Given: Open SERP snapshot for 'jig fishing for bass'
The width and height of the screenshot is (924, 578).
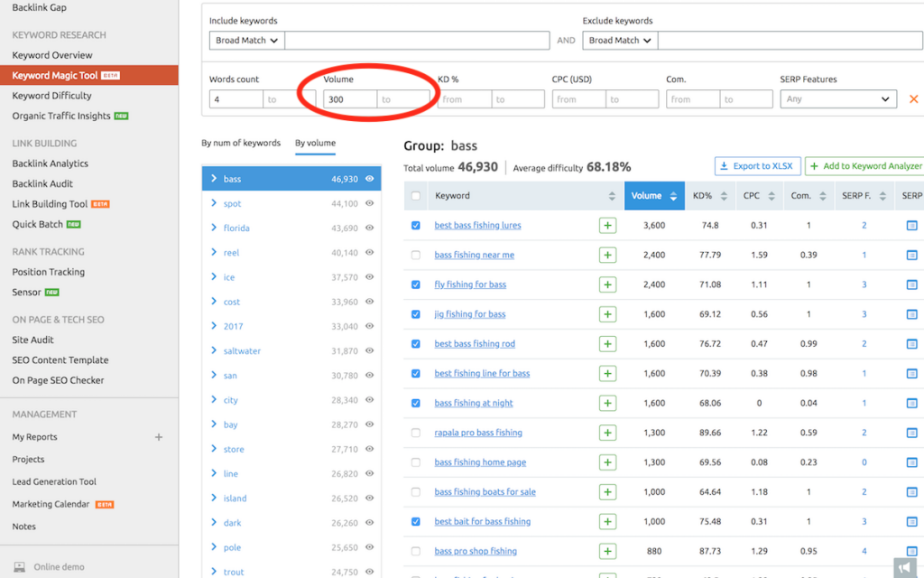Looking at the screenshot, I should [911, 314].
